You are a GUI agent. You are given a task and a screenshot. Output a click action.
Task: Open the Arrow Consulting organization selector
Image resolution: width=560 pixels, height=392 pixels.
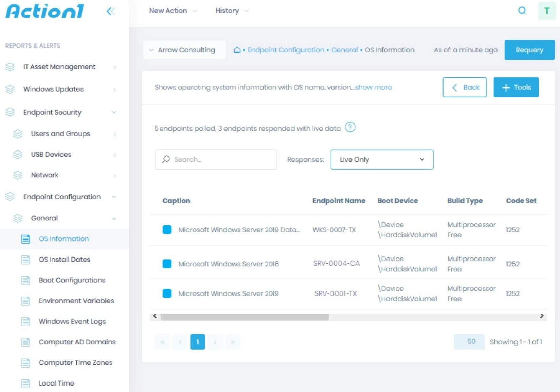(184, 50)
